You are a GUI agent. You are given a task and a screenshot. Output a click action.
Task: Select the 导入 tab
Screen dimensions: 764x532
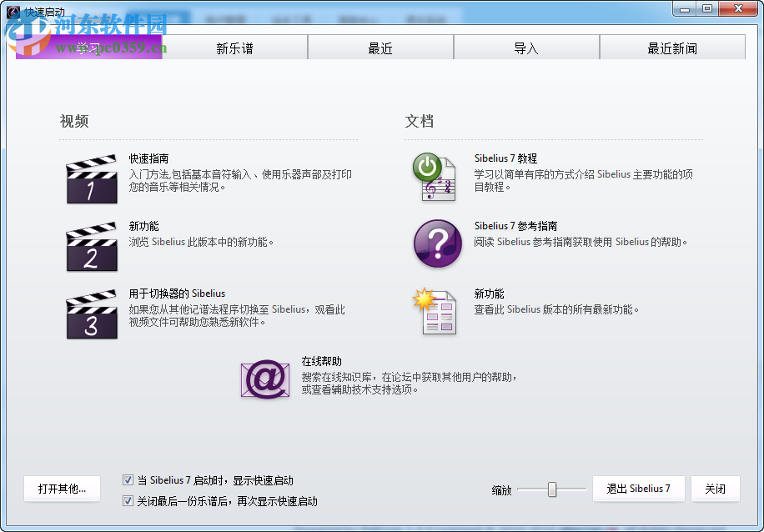click(x=526, y=48)
